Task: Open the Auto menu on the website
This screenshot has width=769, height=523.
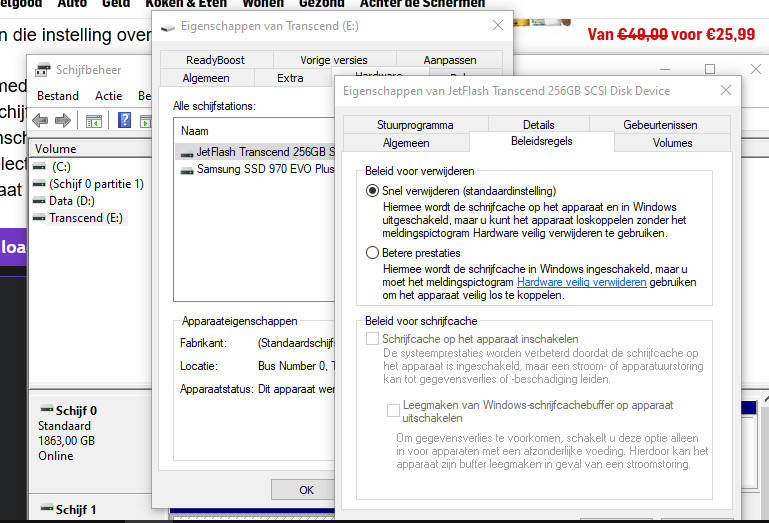Action: pyautogui.click(x=72, y=3)
